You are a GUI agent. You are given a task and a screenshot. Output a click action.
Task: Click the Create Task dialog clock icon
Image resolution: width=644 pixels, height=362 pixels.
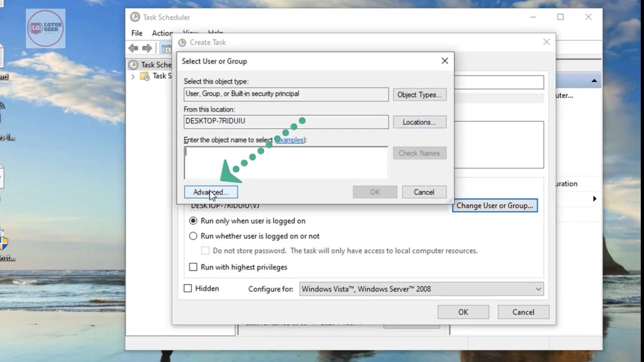point(182,42)
